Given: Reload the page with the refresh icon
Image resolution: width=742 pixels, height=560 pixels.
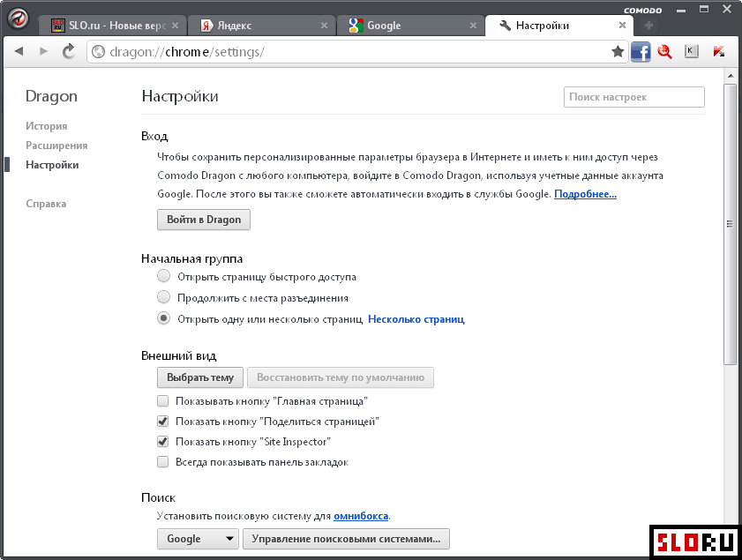Looking at the screenshot, I should (x=69, y=51).
